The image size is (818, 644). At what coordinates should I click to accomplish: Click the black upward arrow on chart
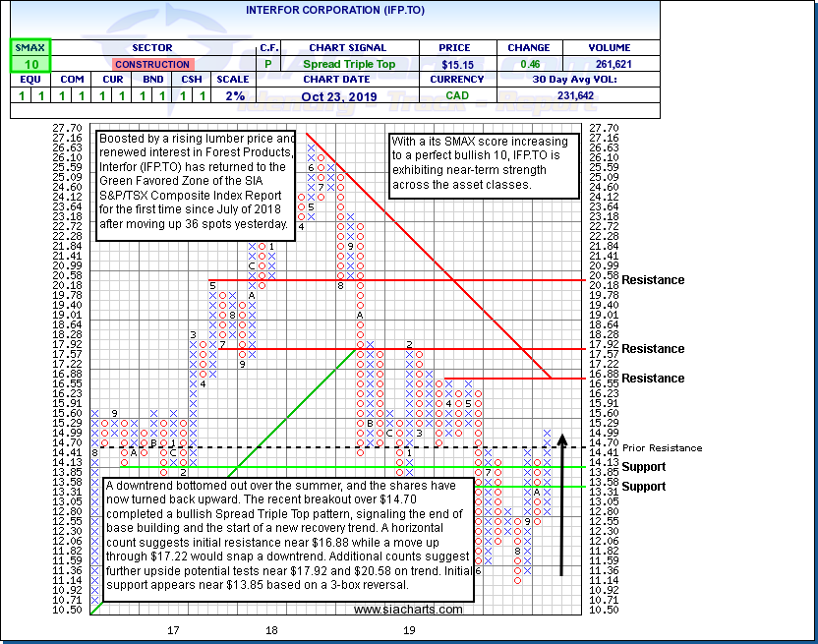coord(561,503)
